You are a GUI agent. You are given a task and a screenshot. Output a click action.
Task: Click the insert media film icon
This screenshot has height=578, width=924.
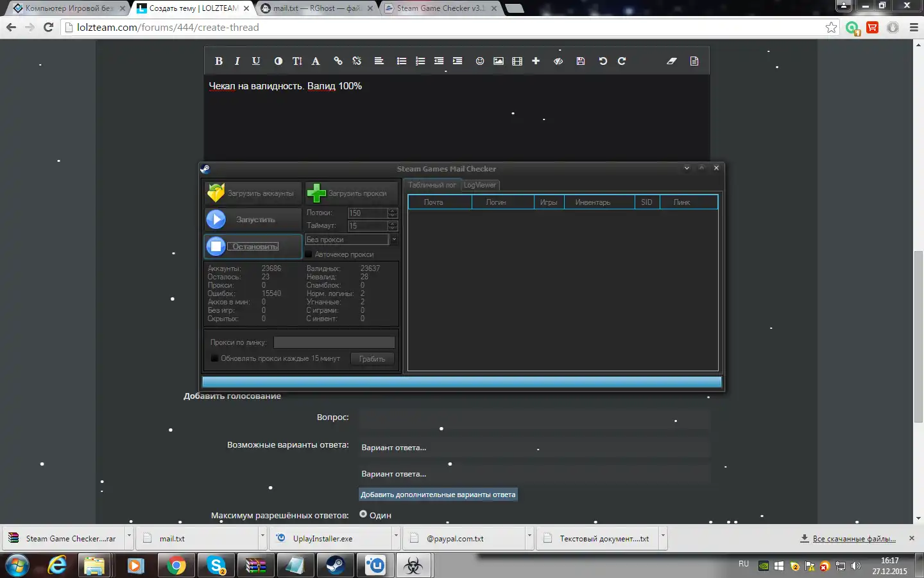517,61
